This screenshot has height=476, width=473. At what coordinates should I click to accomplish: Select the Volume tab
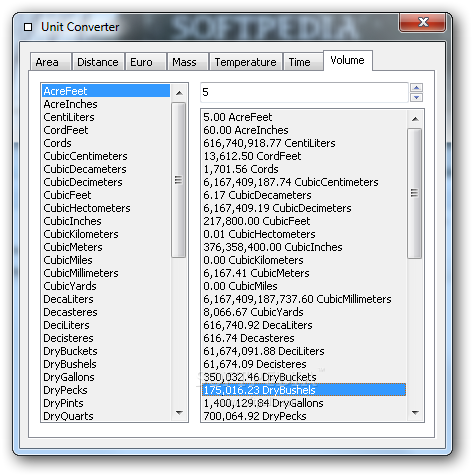(x=348, y=60)
